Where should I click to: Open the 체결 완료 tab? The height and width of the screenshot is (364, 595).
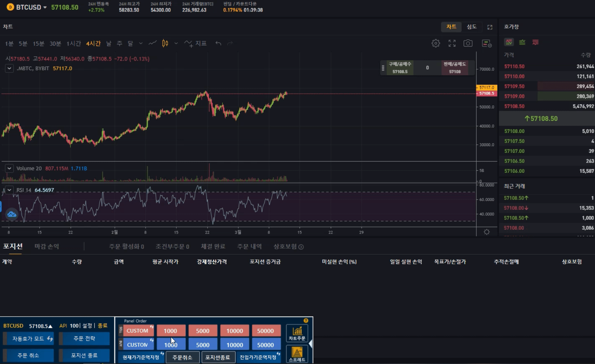click(213, 247)
